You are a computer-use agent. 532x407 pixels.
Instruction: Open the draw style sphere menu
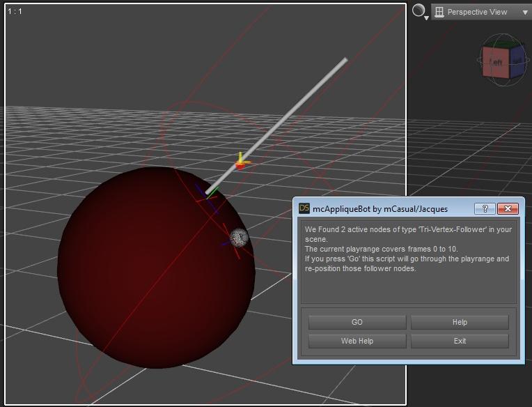[x=420, y=11]
